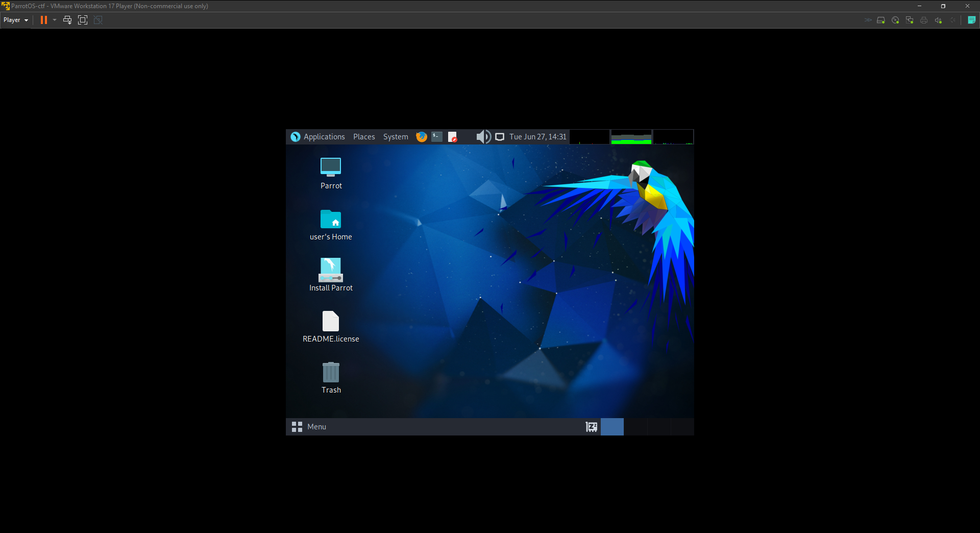The height and width of the screenshot is (533, 980).
Task: Open the Applications menu
Action: click(324, 136)
